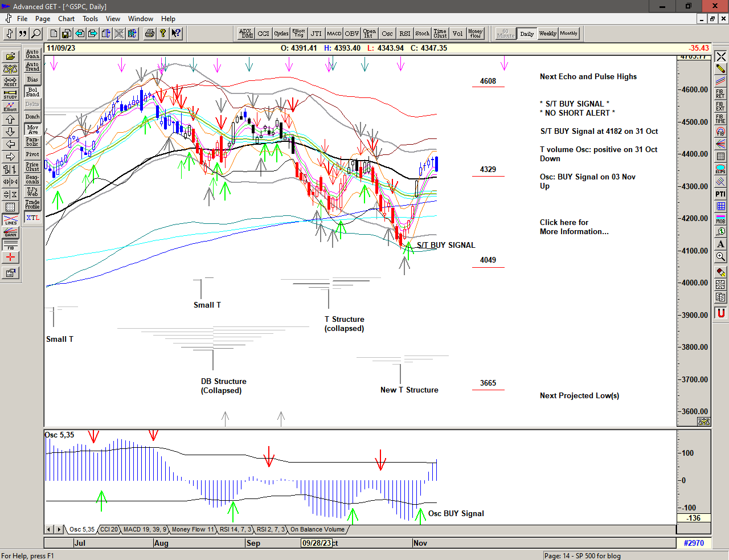The height and width of the screenshot is (560, 729).
Task: Toggle the Mov Ave overlay
Action: (32, 129)
